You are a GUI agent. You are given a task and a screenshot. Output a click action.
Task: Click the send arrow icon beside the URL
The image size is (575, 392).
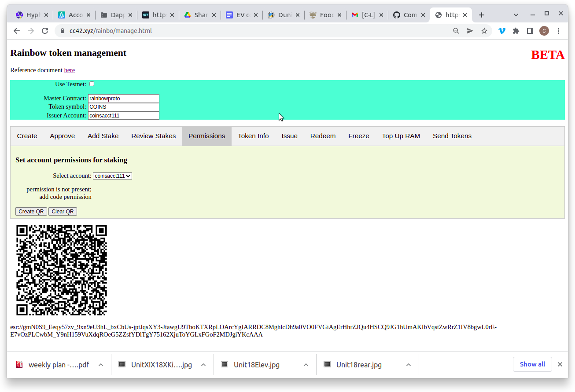click(470, 31)
